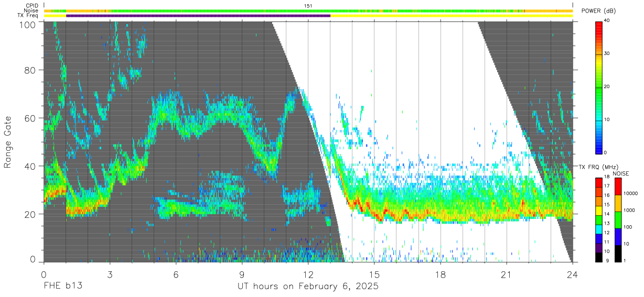Image resolution: width=644 pixels, height=297 pixels.
Task: Click the Range Gate axis title
Action: (8, 142)
